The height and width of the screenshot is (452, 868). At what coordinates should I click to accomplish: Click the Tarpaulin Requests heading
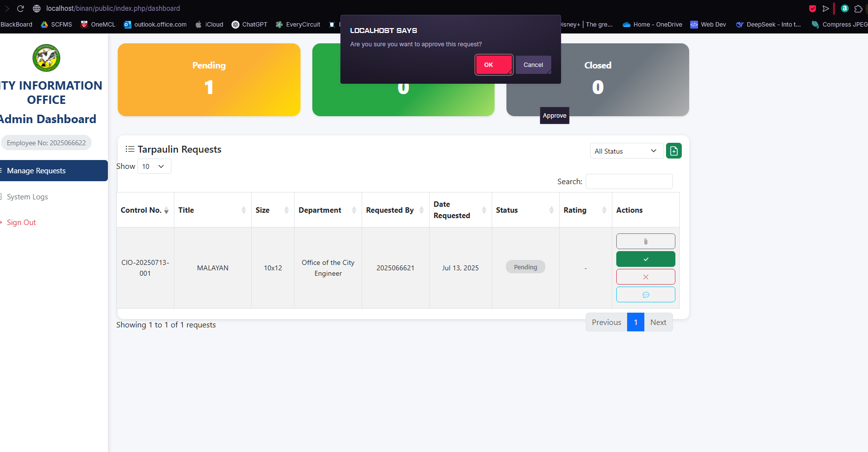point(179,149)
